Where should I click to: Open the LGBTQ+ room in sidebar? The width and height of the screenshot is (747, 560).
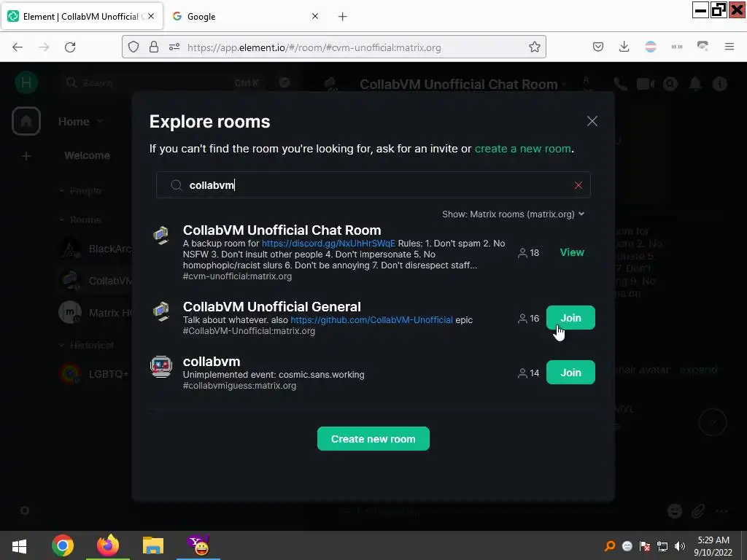click(x=96, y=374)
